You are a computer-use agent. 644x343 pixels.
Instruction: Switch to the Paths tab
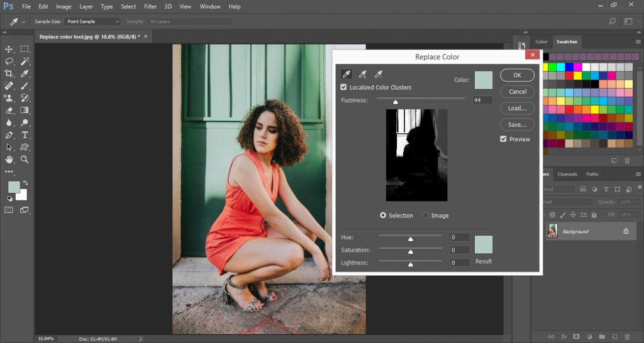coord(592,174)
